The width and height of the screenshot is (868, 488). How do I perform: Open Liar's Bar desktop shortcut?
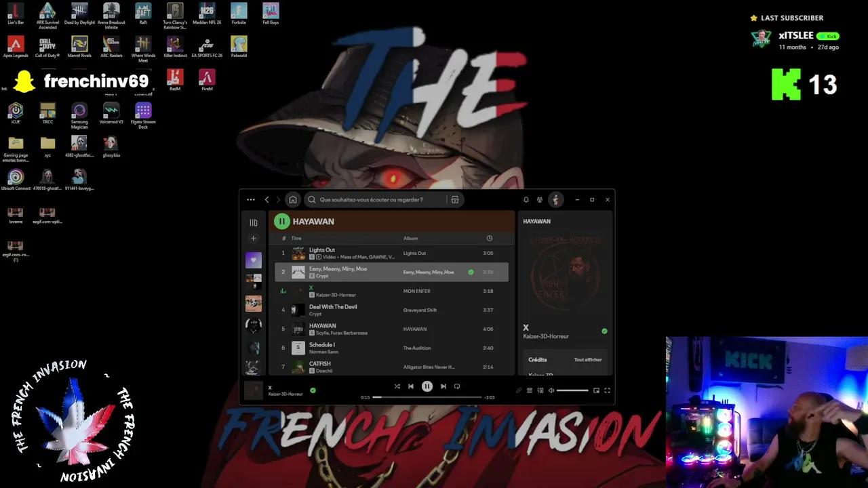click(16, 14)
